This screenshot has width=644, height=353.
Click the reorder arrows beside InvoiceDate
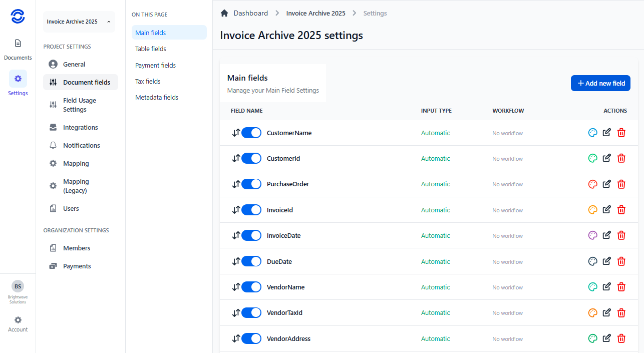[235, 235]
